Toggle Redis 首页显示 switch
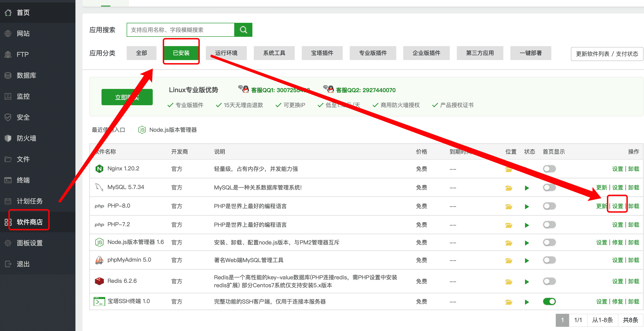The image size is (644, 331). pyautogui.click(x=549, y=281)
